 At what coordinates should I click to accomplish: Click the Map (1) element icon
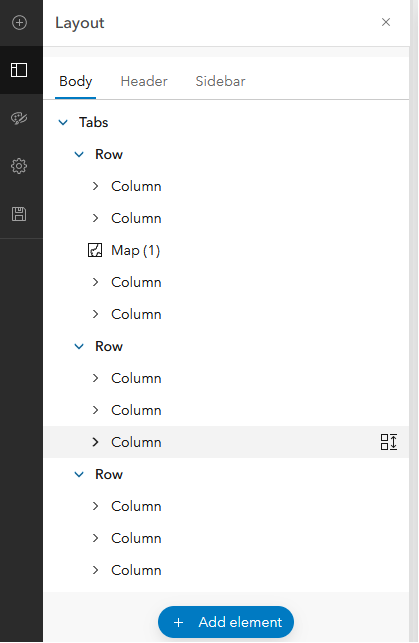coord(95,250)
